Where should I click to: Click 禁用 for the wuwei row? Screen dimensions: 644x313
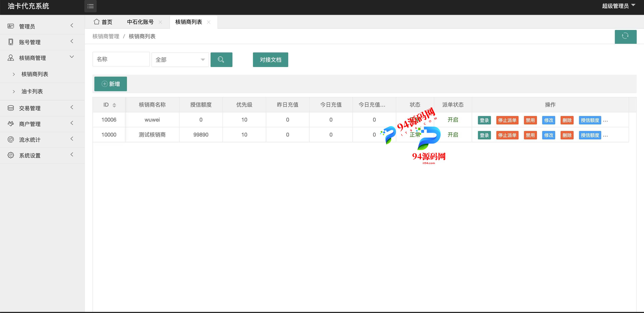click(x=530, y=120)
